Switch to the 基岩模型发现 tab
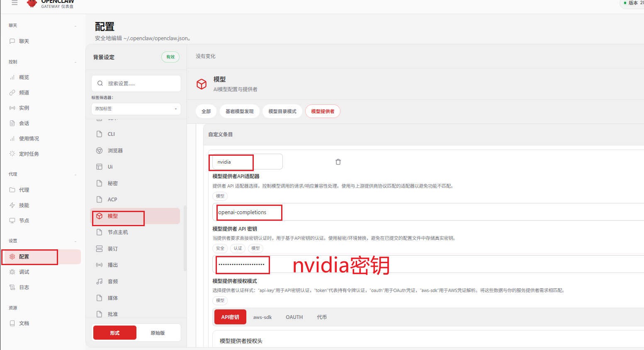The width and height of the screenshot is (644, 350). [x=239, y=111]
